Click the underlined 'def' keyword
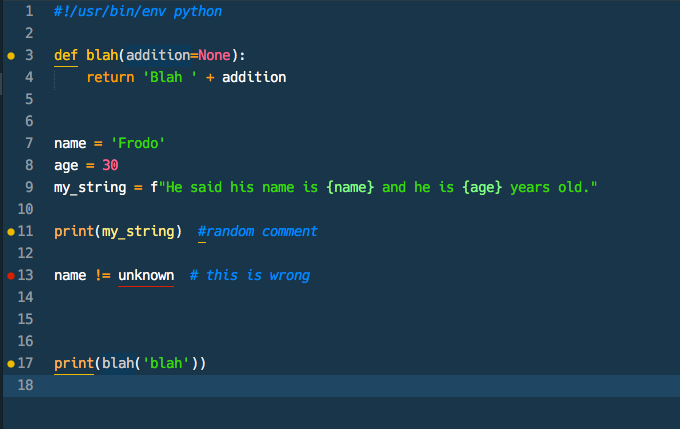Viewport: 680px width, 429px height. tap(66, 55)
